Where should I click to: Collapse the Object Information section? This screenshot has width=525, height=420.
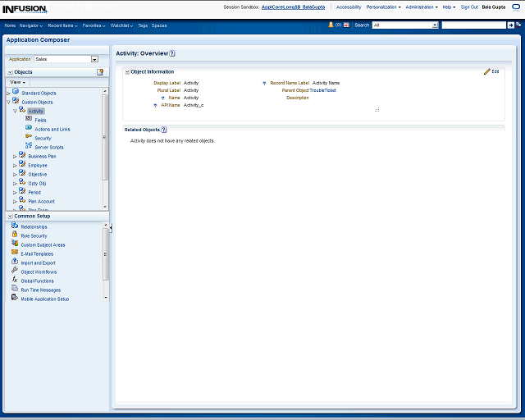coord(127,72)
